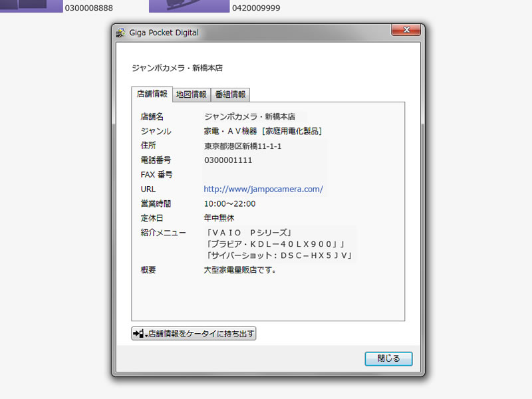Click the 紹介メニュー field label
532x399 pixels.
163,233
